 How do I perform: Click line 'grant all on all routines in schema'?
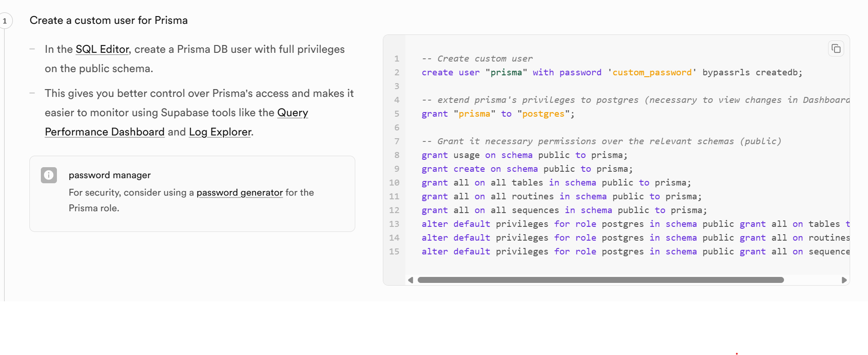[x=562, y=197]
